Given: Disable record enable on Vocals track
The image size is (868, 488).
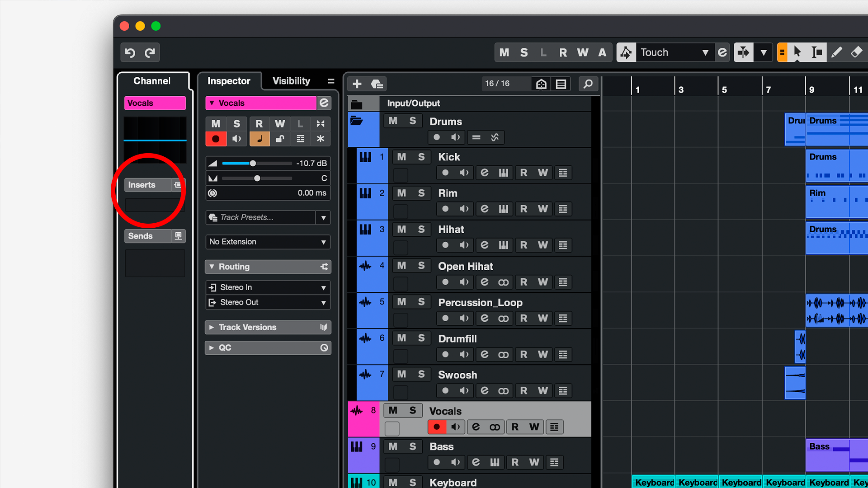Looking at the screenshot, I should tap(437, 427).
